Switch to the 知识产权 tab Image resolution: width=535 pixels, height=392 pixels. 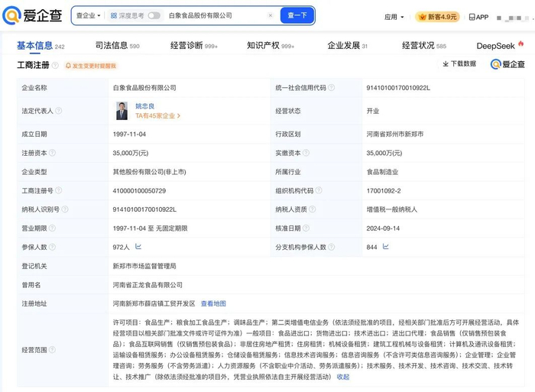click(x=271, y=46)
